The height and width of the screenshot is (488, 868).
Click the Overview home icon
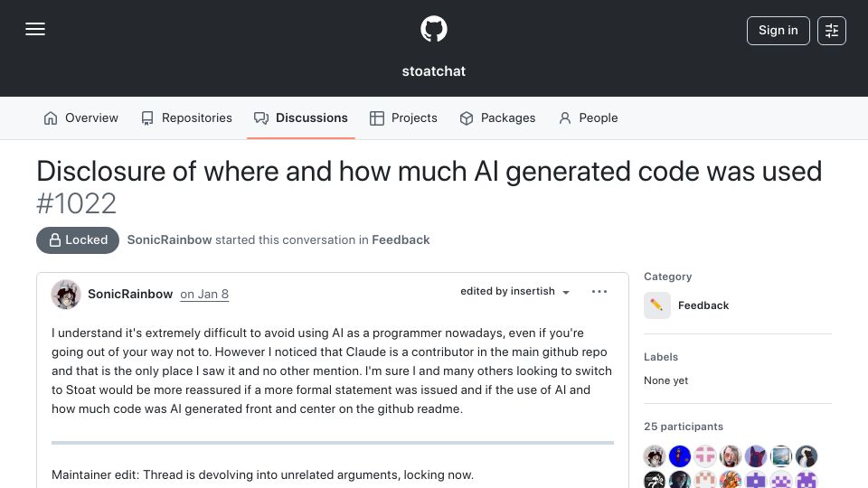click(51, 118)
